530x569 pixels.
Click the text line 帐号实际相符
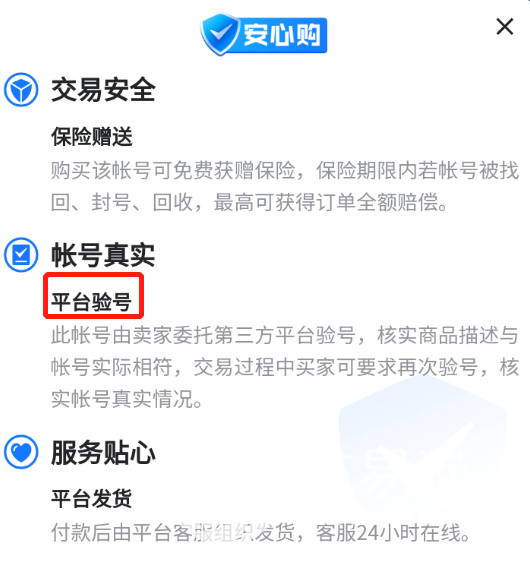click(285, 367)
